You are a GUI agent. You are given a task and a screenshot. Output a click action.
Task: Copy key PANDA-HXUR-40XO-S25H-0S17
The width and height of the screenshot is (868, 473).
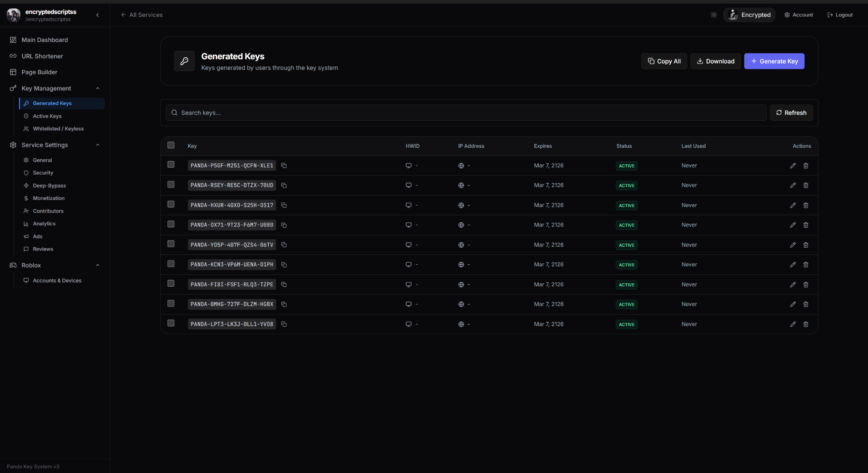[284, 205]
